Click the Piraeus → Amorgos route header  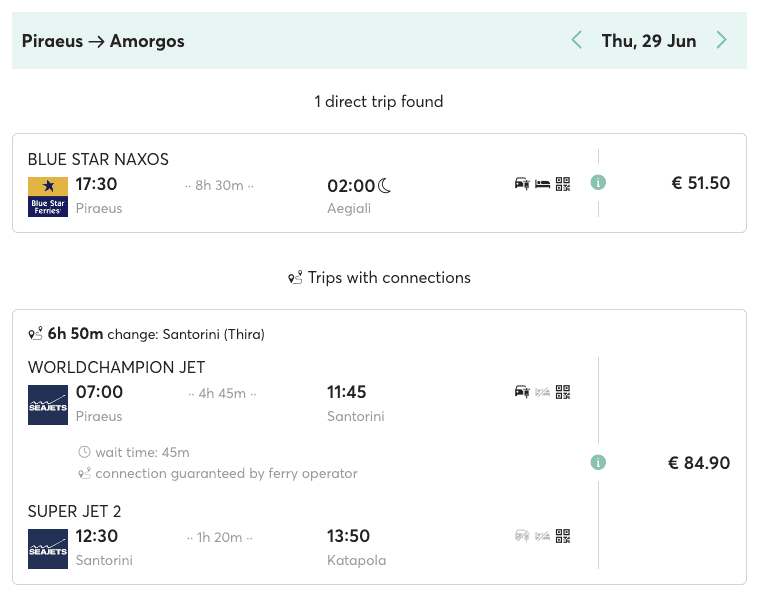click(x=103, y=41)
